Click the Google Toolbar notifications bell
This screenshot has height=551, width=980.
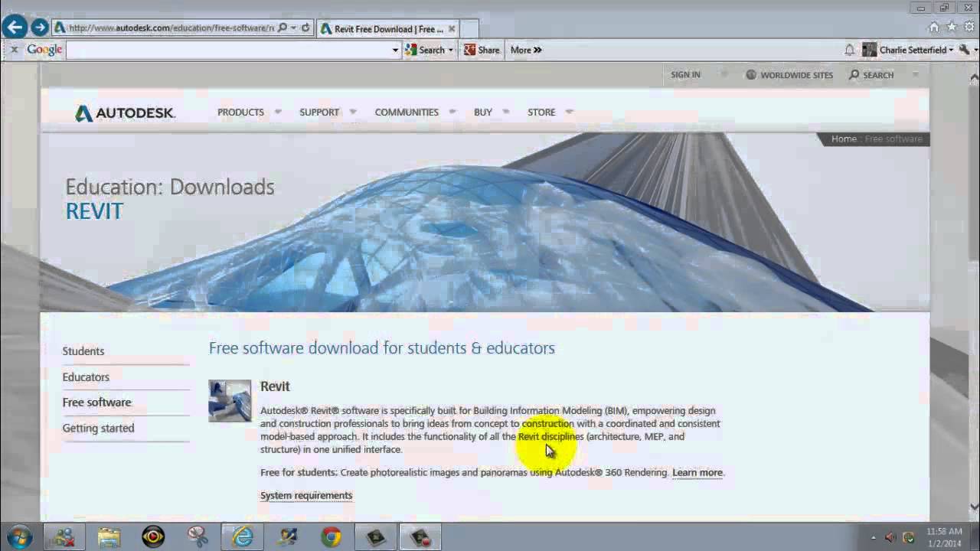[850, 50]
